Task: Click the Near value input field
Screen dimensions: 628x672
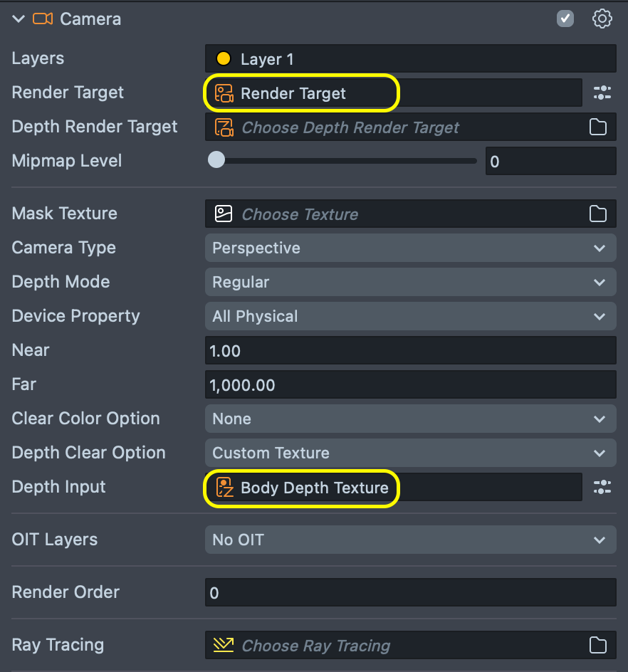Action: (410, 350)
